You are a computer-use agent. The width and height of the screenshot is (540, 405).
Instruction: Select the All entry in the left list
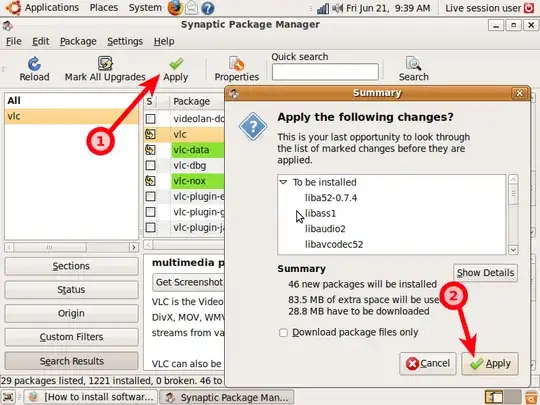(71, 101)
